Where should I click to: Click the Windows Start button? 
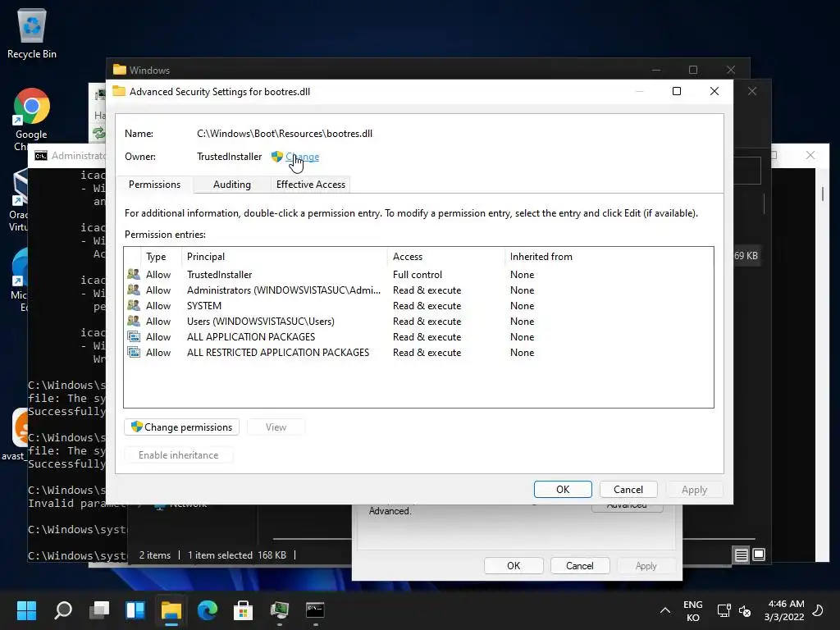pyautogui.click(x=27, y=609)
